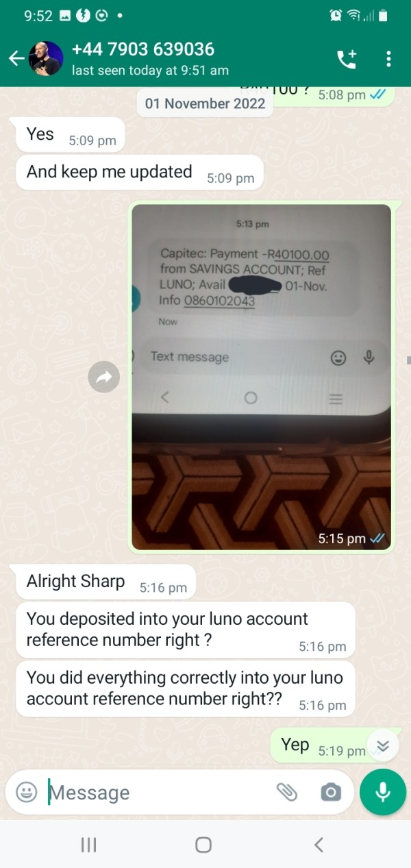Open Android recent apps navigation button
The image size is (411, 868).
88,845
